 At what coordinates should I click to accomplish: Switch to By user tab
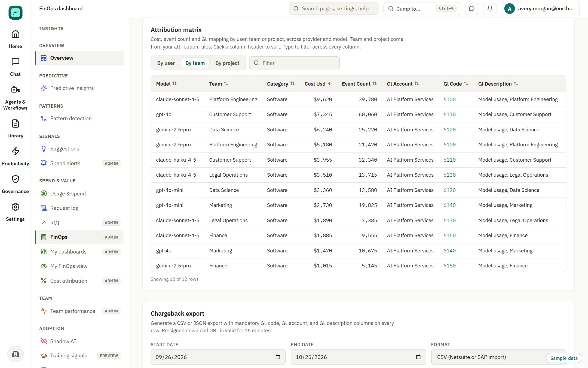click(x=166, y=63)
